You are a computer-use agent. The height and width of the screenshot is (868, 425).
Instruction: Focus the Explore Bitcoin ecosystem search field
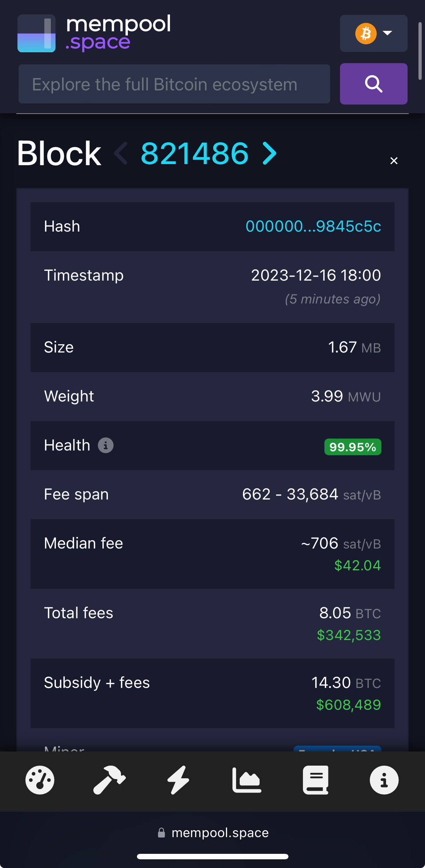click(174, 84)
